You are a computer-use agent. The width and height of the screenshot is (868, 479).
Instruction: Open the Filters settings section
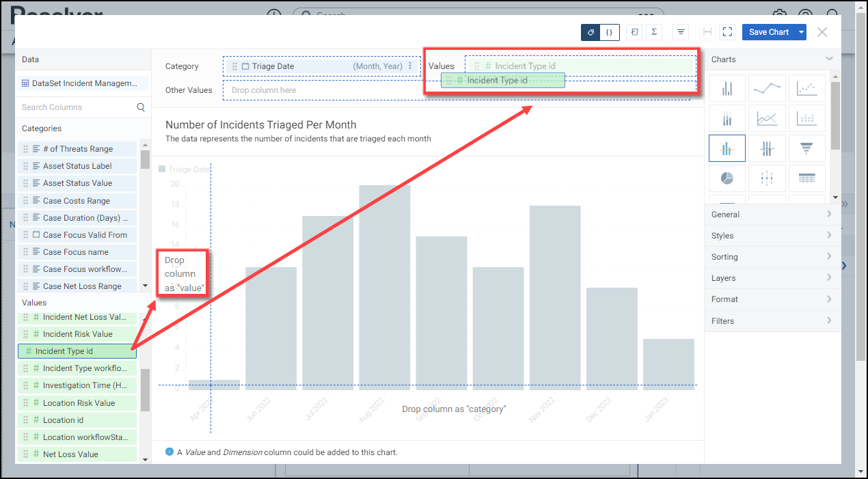772,321
